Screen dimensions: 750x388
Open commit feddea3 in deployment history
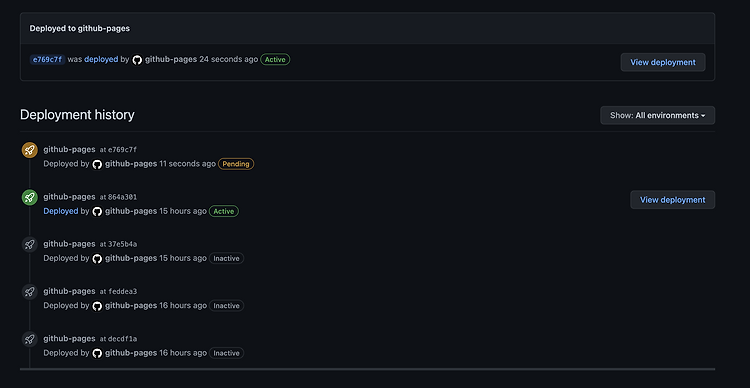tap(122, 291)
